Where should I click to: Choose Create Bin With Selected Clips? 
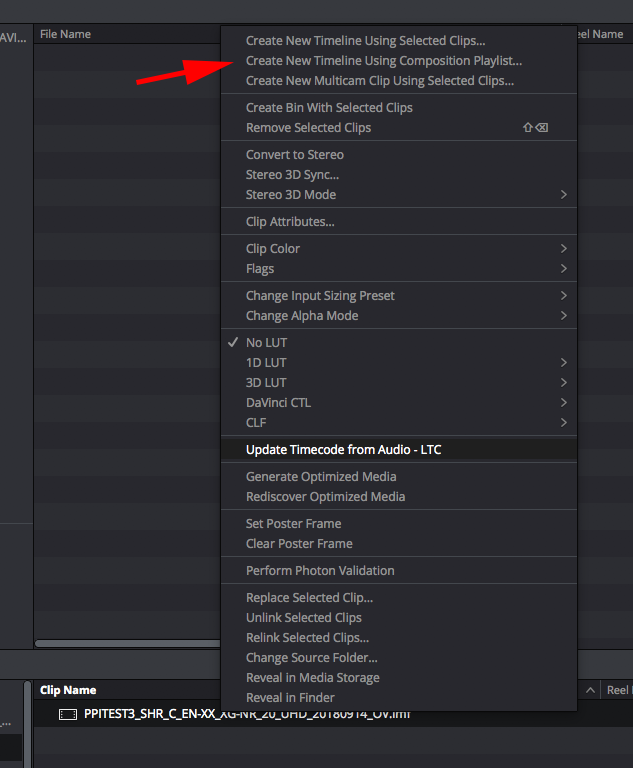point(399,108)
